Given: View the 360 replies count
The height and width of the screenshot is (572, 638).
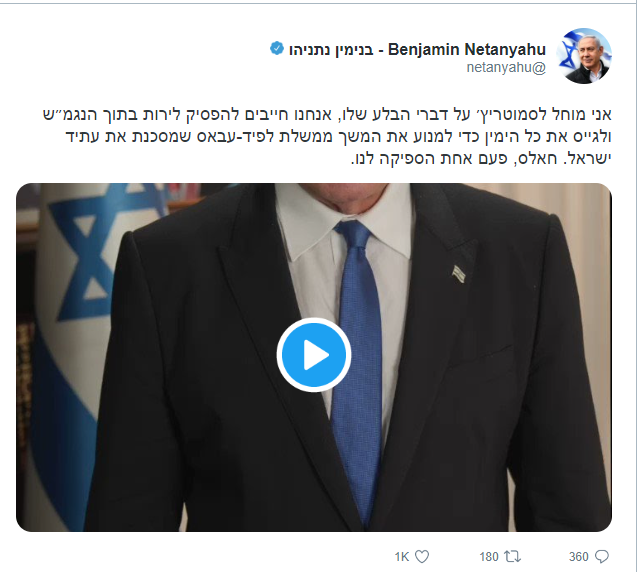Looking at the screenshot, I should (x=579, y=557).
